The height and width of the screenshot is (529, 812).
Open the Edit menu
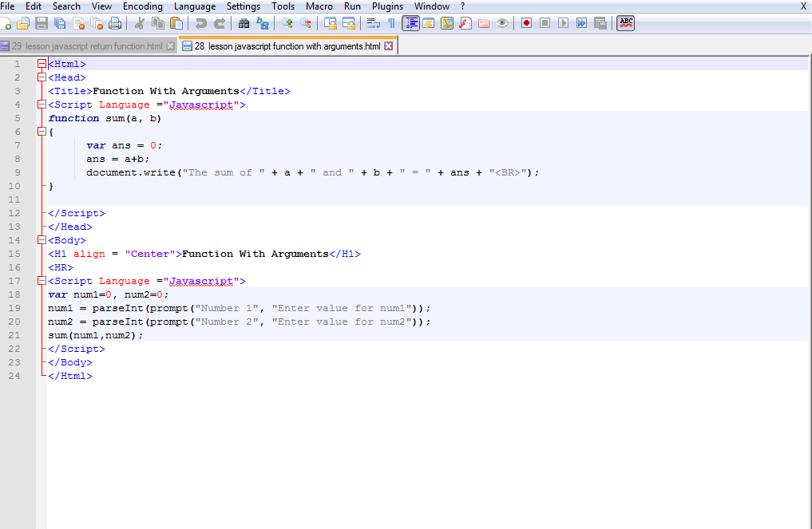tap(34, 6)
